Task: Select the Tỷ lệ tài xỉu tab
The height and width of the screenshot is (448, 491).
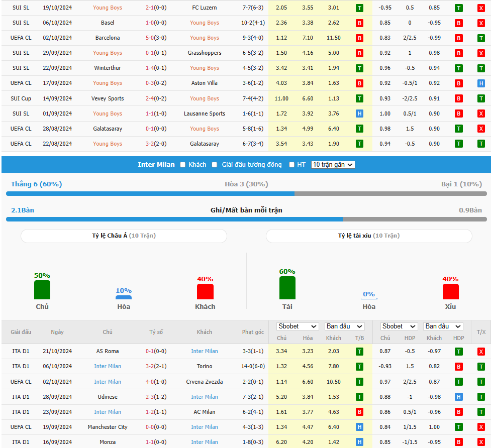Action: [x=369, y=236]
